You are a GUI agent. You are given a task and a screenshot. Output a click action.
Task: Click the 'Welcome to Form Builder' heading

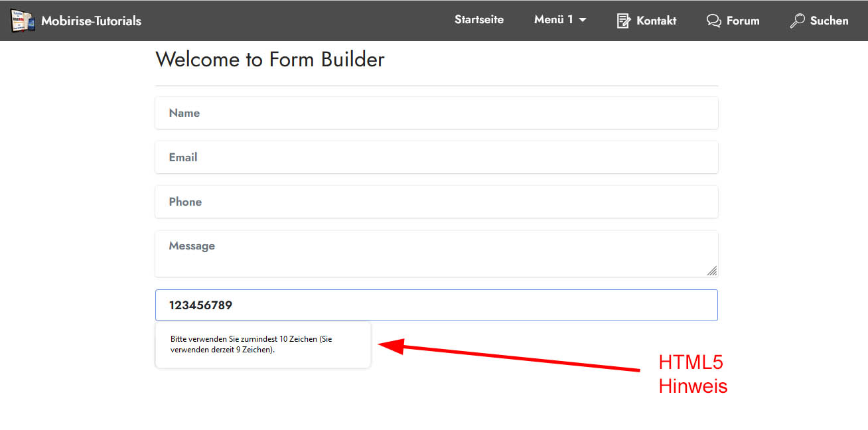(x=270, y=60)
